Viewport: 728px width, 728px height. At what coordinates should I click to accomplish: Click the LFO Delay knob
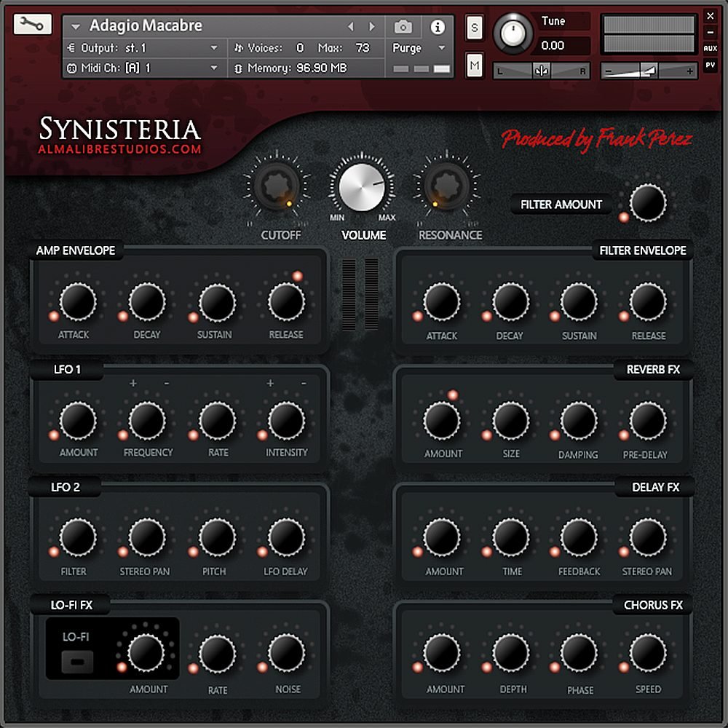[286, 537]
